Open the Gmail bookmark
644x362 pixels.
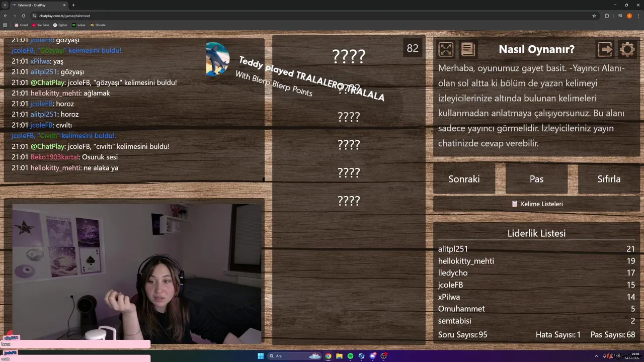21,25
